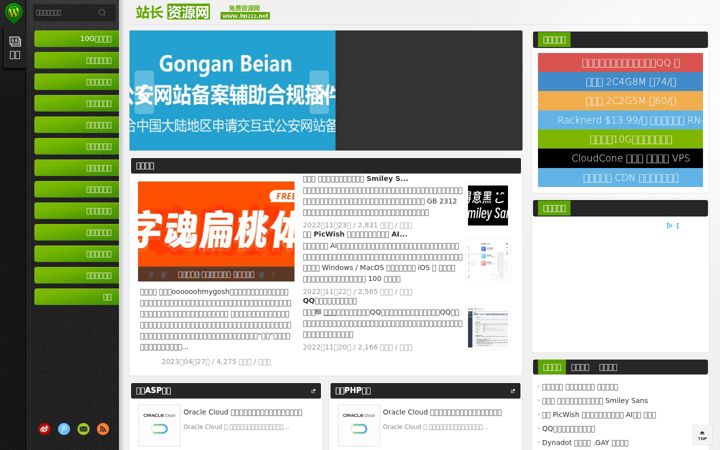The image size is (720, 450).
Task: Click the 4,275 views date line
Action: click(216, 362)
